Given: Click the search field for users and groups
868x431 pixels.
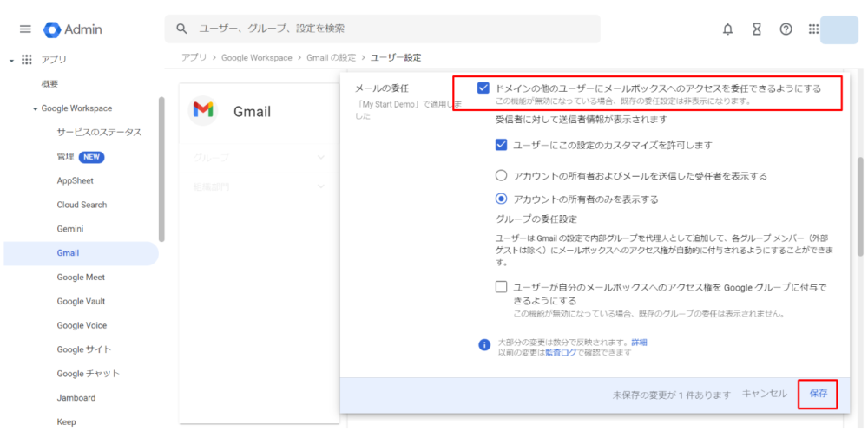Looking at the screenshot, I should 383,29.
